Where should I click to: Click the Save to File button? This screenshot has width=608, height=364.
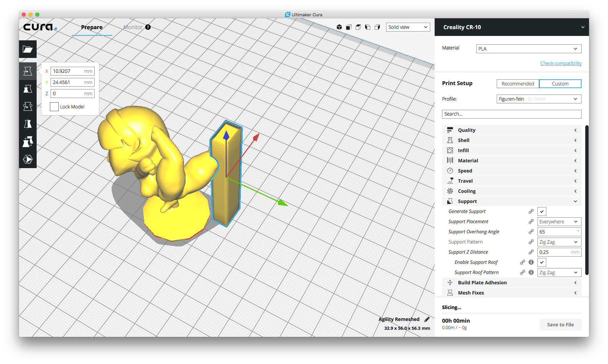coord(560,324)
